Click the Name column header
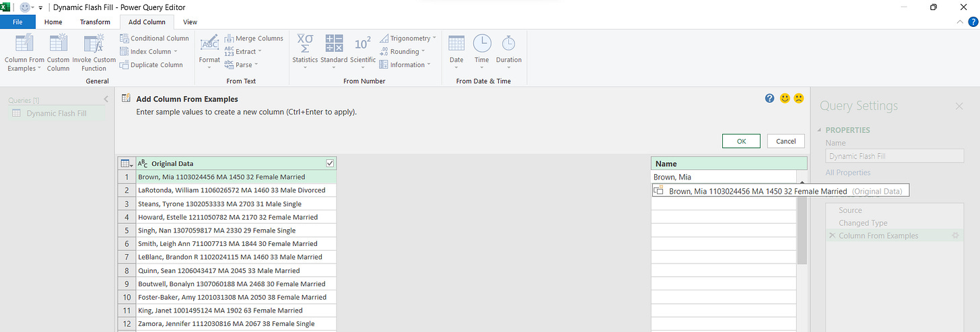The width and height of the screenshot is (980, 332). (729, 163)
